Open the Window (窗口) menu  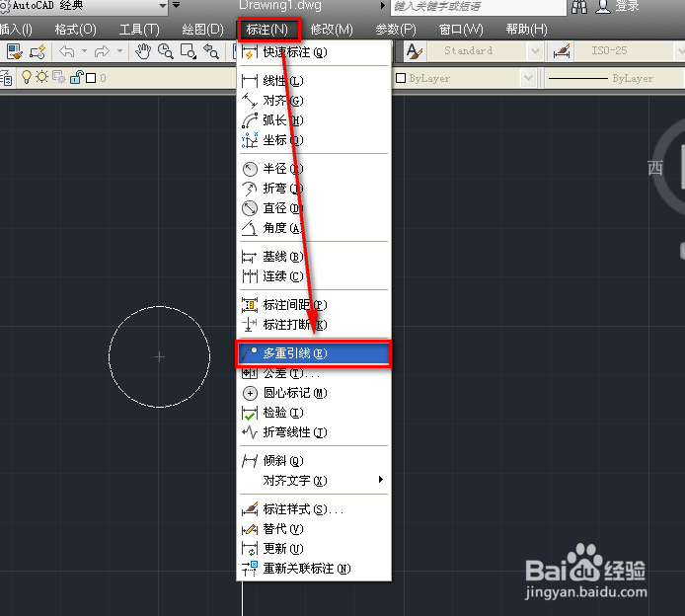coord(461,30)
